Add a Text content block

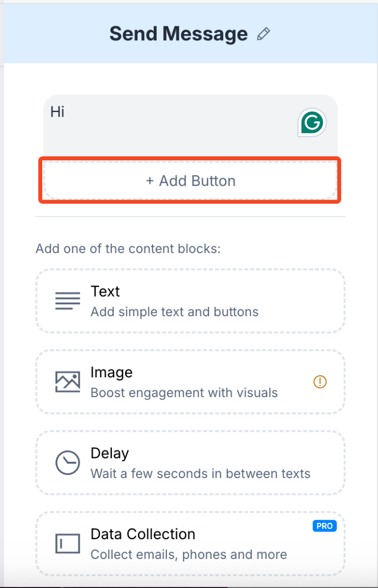pyautogui.click(x=190, y=300)
